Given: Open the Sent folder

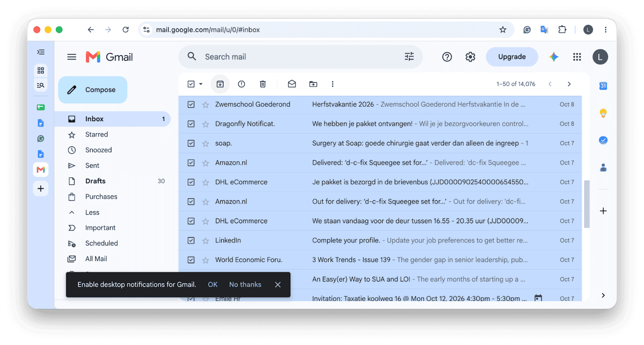Looking at the screenshot, I should [x=112, y=166].
